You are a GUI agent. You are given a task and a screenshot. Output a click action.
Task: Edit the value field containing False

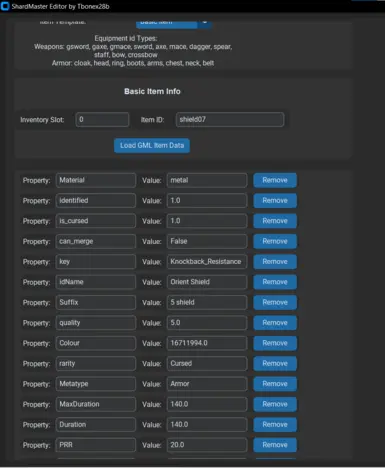[207, 241]
